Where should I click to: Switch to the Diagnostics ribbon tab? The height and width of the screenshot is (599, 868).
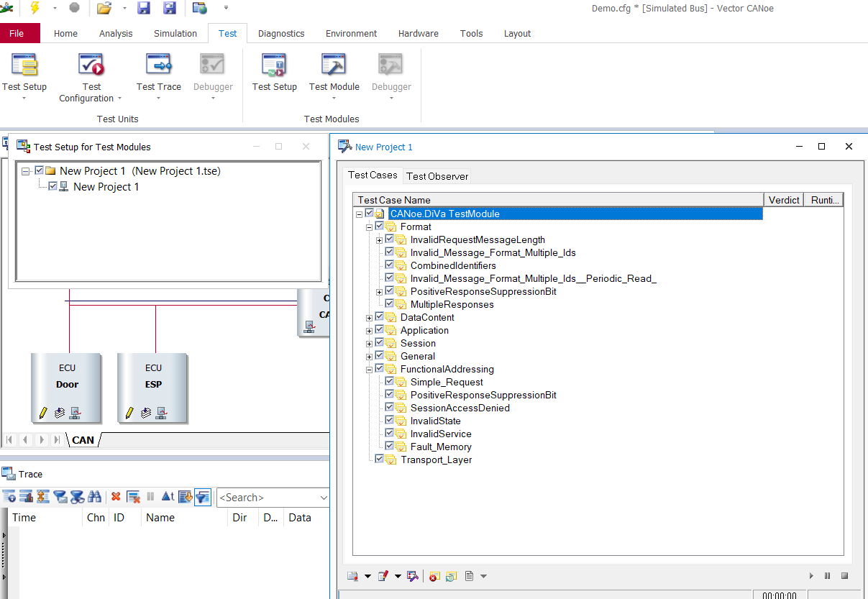pyautogui.click(x=281, y=33)
